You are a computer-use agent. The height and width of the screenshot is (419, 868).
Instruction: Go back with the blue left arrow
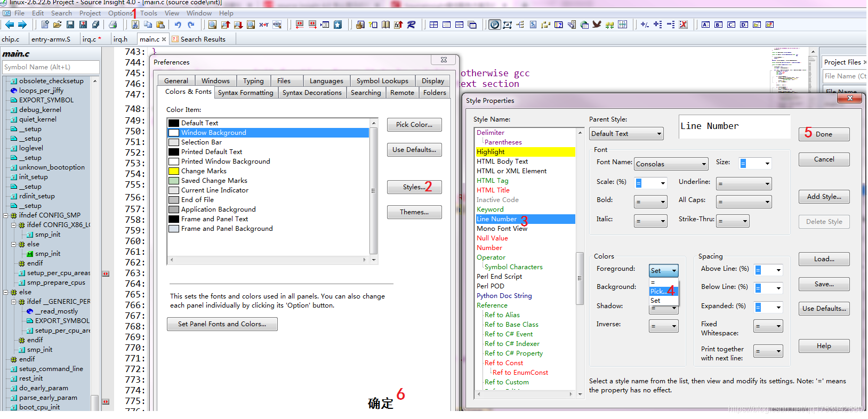[x=10, y=25]
